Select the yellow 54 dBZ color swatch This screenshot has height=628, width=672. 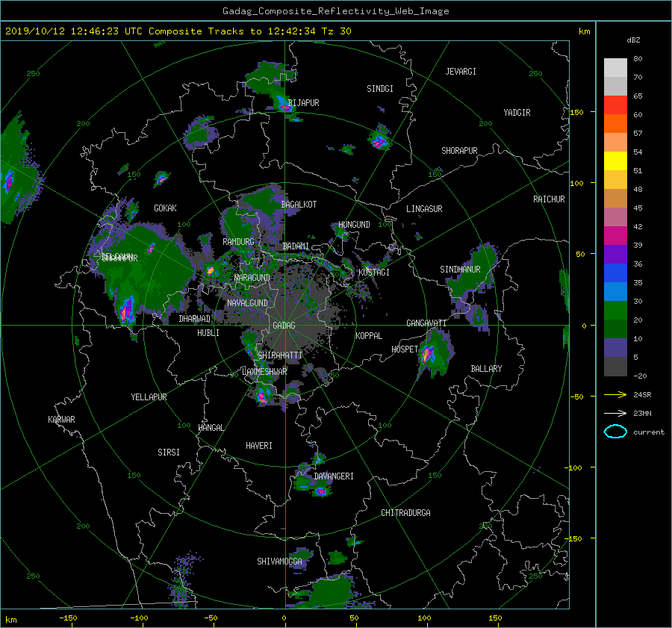[615, 161]
